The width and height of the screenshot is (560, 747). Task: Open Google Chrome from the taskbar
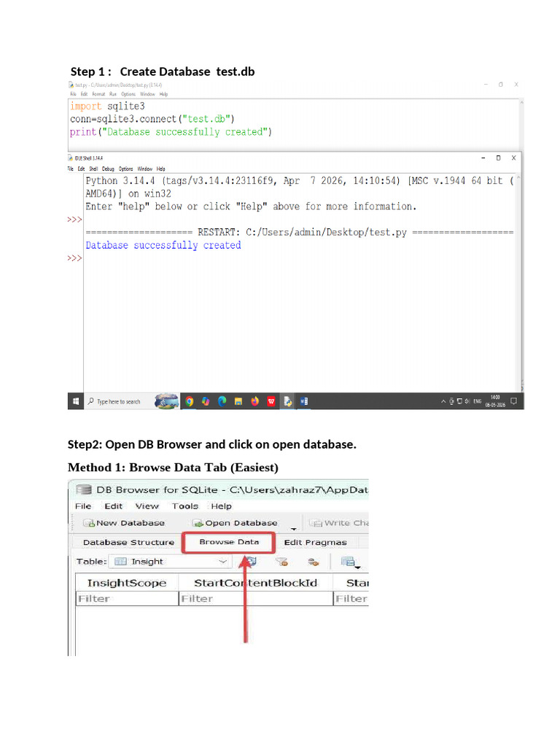click(x=190, y=401)
